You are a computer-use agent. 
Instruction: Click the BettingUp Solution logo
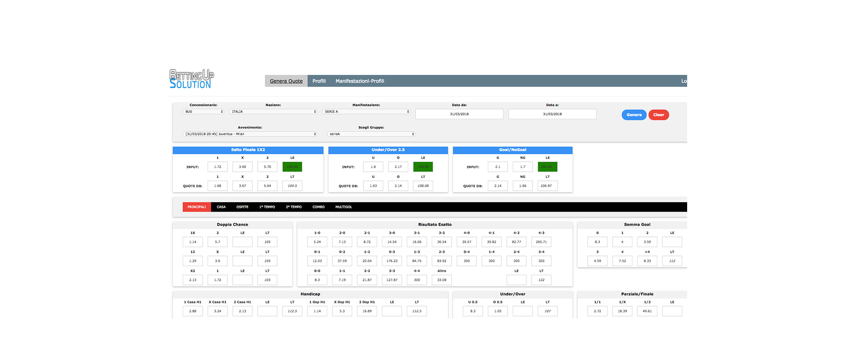pyautogui.click(x=191, y=79)
